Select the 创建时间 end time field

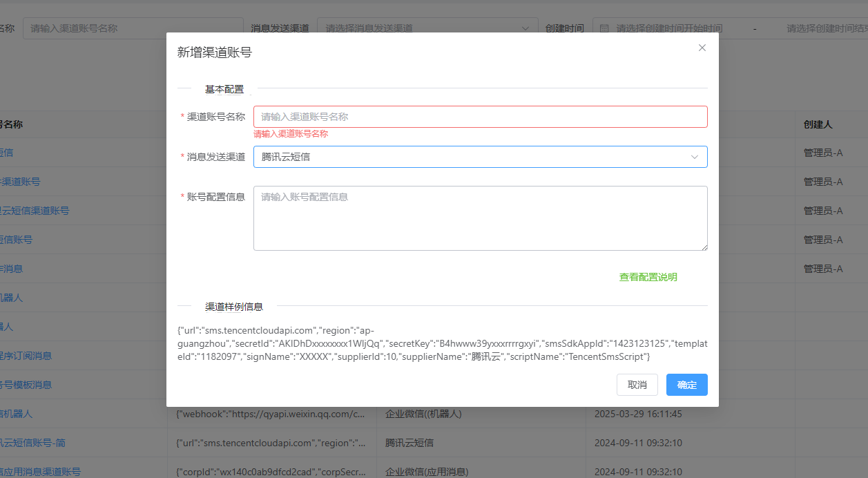(x=827, y=28)
